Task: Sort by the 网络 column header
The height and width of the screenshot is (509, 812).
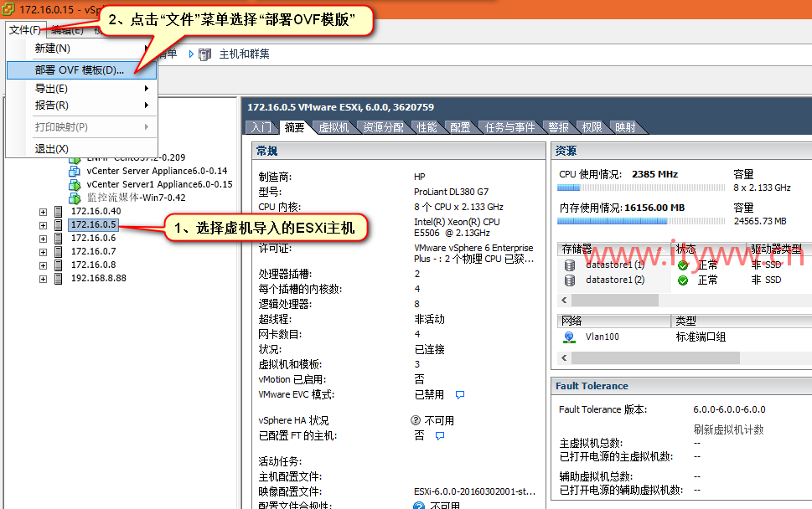Action: (x=614, y=321)
